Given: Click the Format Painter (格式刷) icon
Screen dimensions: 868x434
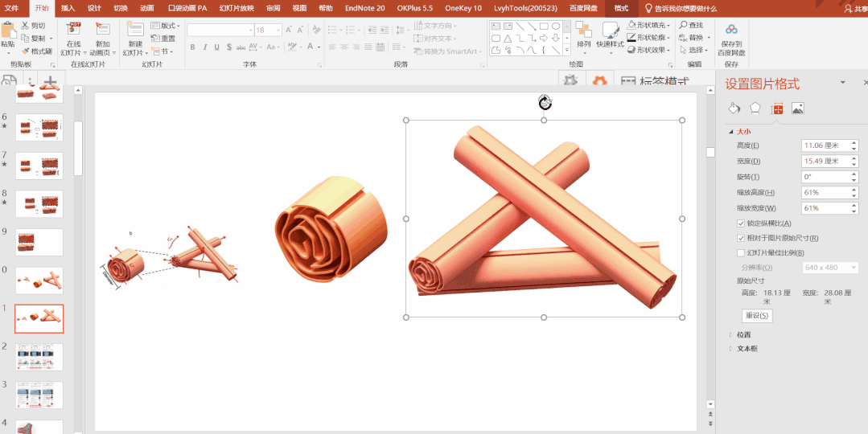Looking at the screenshot, I should (x=26, y=51).
